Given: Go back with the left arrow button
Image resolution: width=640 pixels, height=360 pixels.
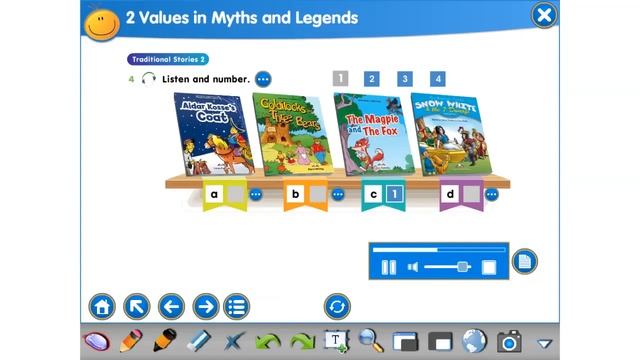Looking at the screenshot, I should point(171,307).
